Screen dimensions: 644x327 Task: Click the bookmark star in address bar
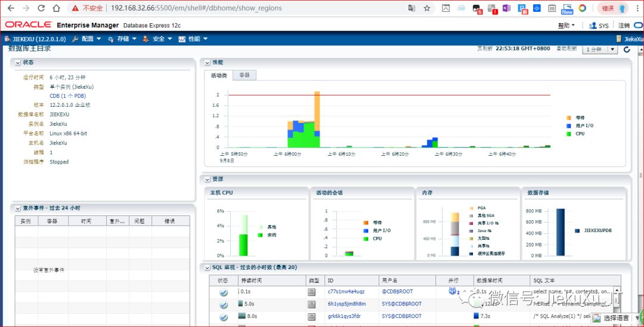427,8
